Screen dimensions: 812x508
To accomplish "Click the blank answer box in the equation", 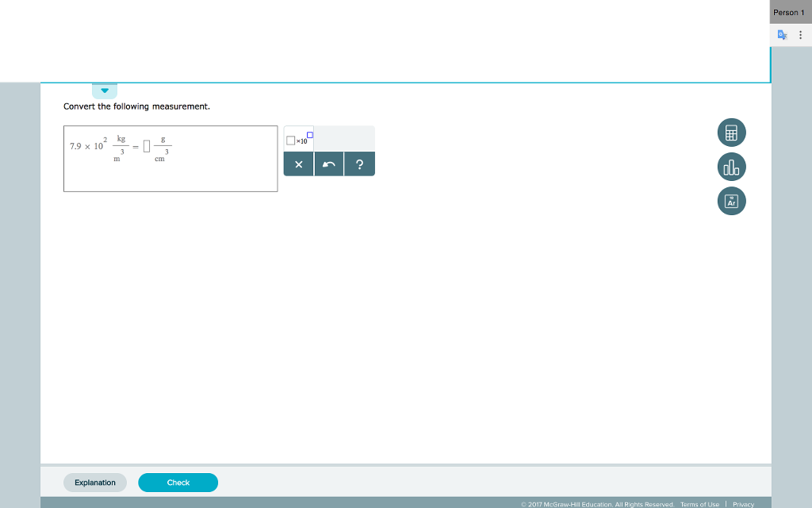I will (x=145, y=145).
